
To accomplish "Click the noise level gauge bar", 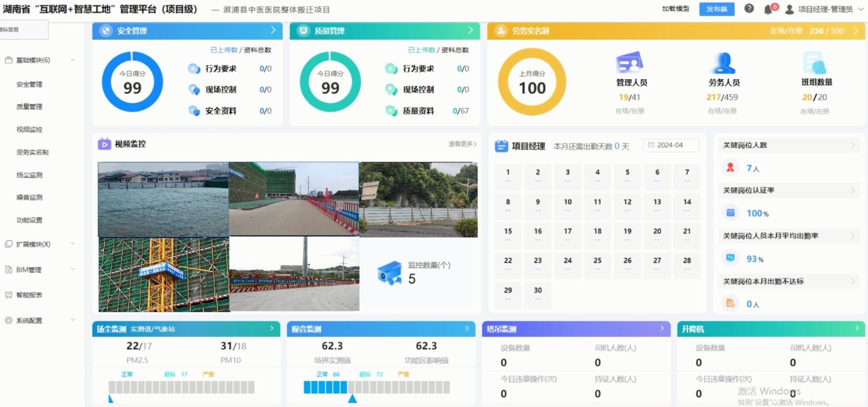I will click(x=376, y=387).
